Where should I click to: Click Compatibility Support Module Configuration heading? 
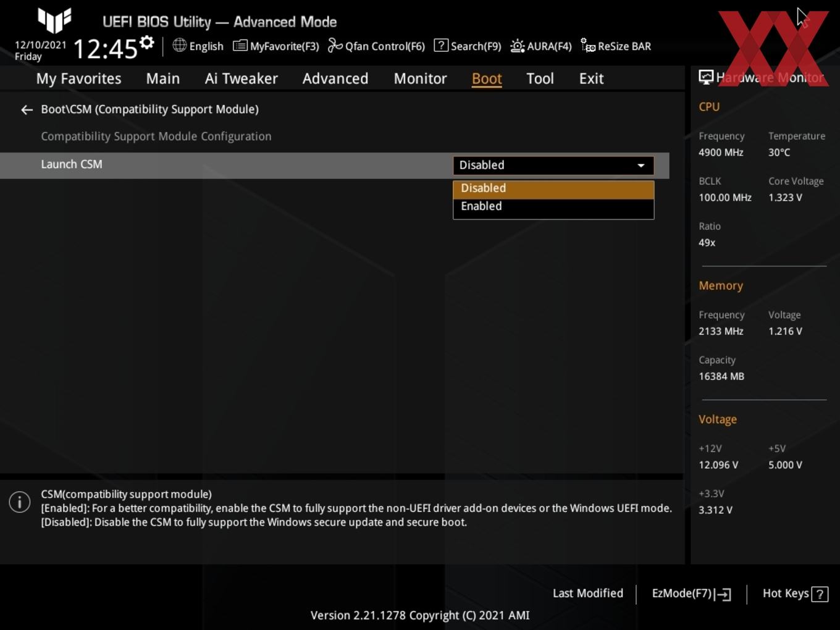pyautogui.click(x=156, y=136)
